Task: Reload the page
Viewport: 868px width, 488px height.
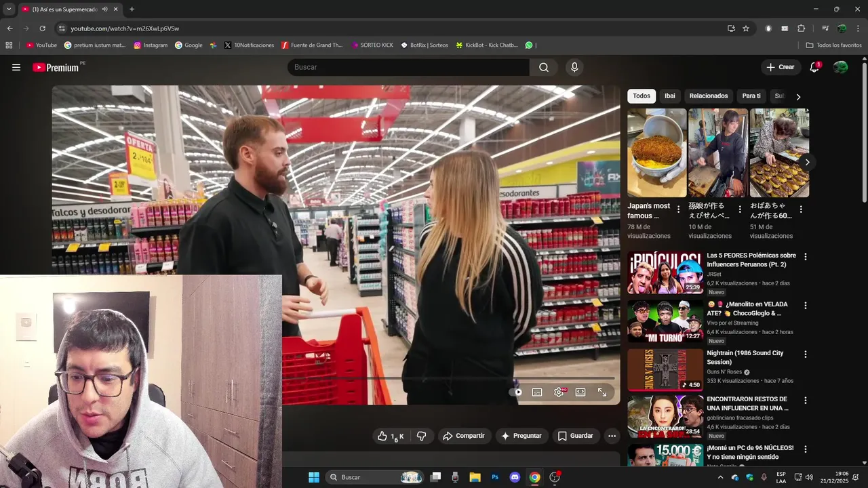Action: [x=42, y=28]
